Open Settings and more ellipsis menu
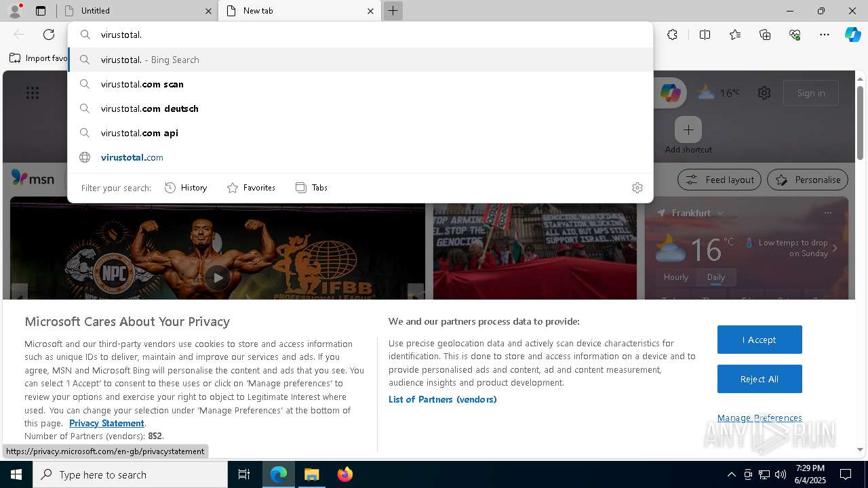Image resolution: width=868 pixels, height=488 pixels. (825, 35)
